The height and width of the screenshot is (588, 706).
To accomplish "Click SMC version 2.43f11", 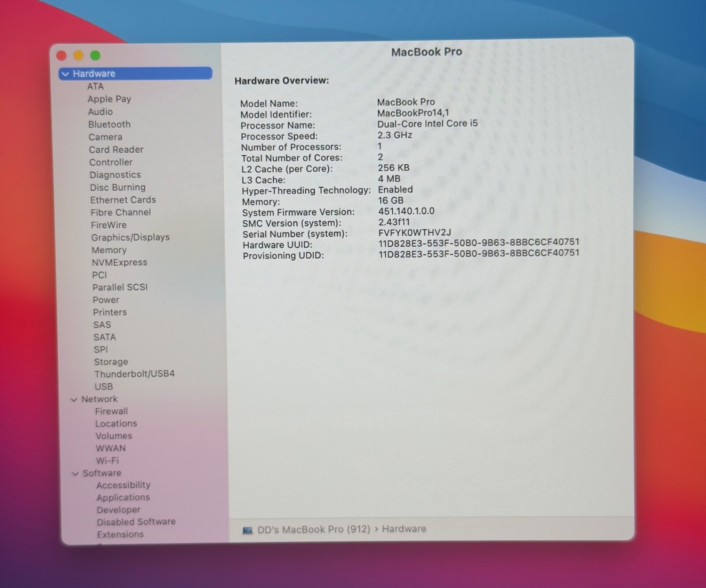I will click(x=394, y=222).
